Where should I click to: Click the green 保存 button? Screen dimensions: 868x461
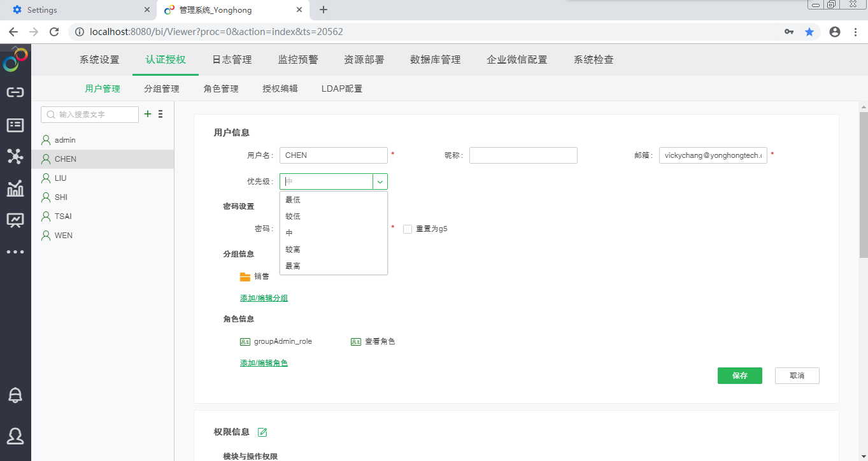pyautogui.click(x=739, y=376)
